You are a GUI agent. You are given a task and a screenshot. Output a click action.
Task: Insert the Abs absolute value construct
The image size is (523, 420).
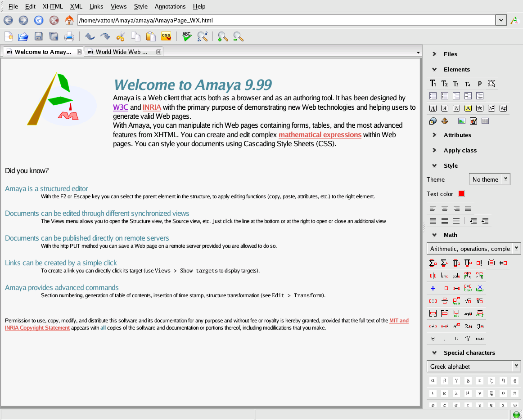click(456, 314)
